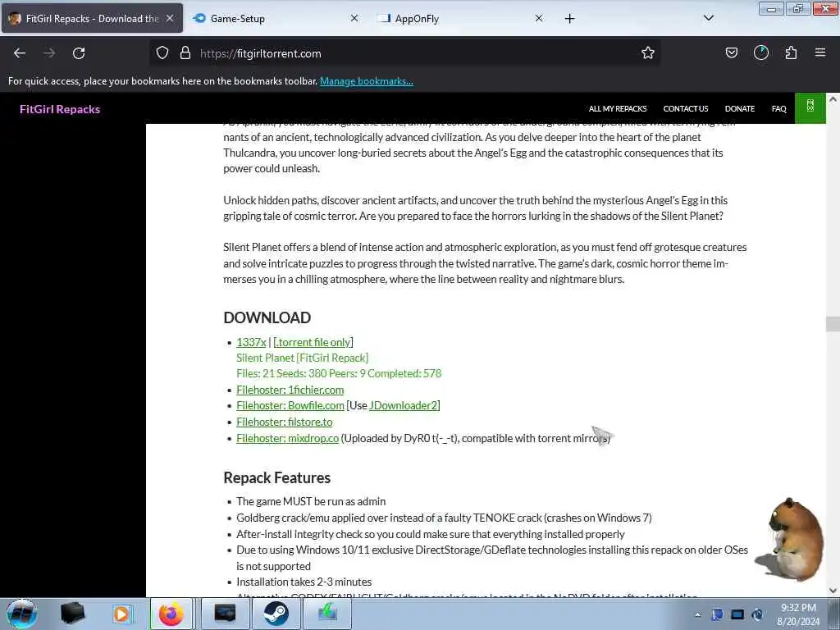Click the scrollbar up arrow
The width and height of the screenshot is (840, 630).
pyautogui.click(x=832, y=99)
